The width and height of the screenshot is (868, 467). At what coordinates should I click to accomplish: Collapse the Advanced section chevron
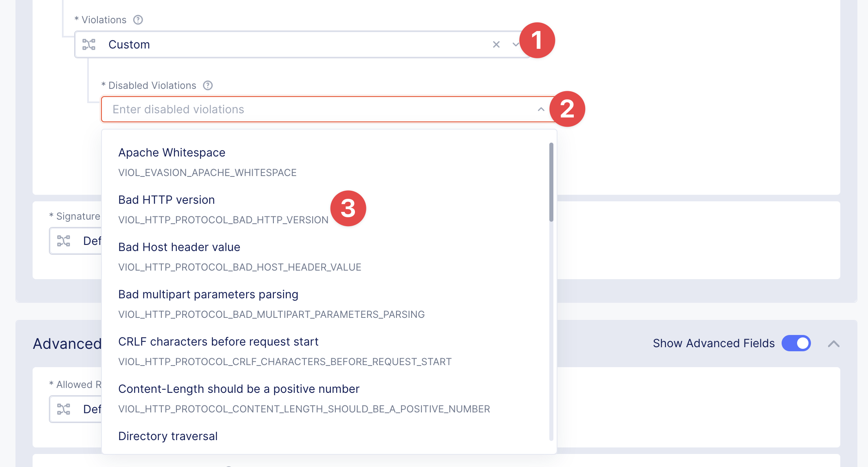point(833,344)
